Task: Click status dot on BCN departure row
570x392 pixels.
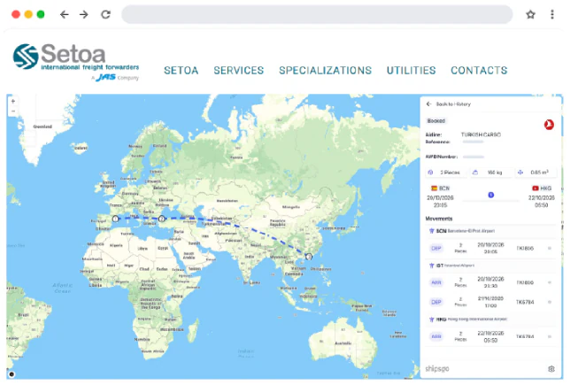Action: 550,248
